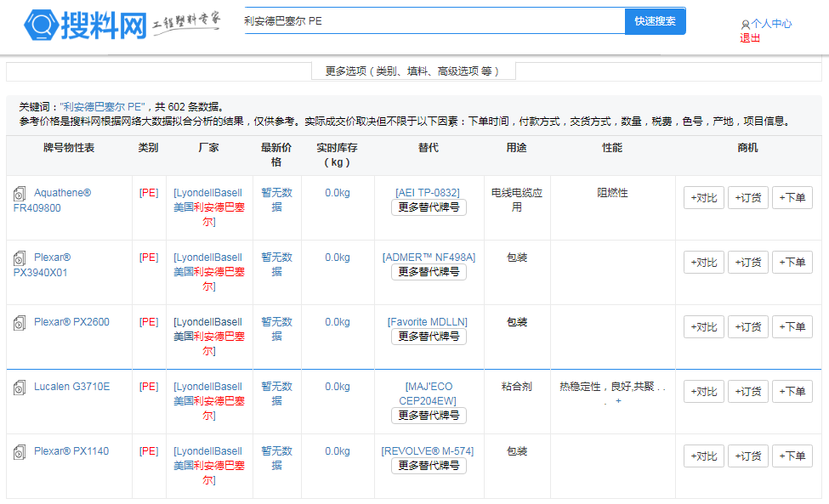
Task: Click document icon beside Plexar PX1140
Action: tap(20, 453)
